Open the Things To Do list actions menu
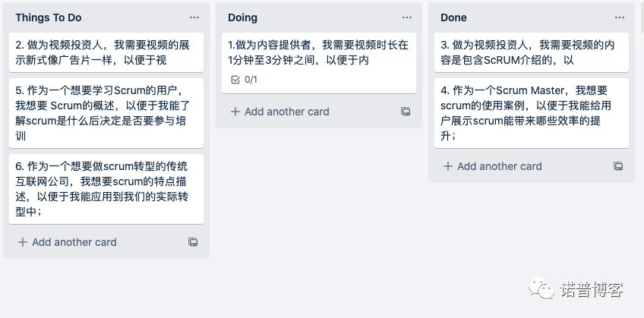The image size is (644, 318). [194, 17]
